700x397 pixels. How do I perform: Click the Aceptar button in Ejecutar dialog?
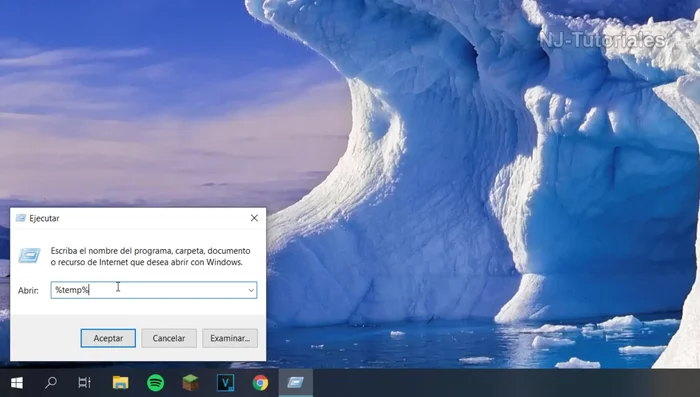tap(108, 338)
